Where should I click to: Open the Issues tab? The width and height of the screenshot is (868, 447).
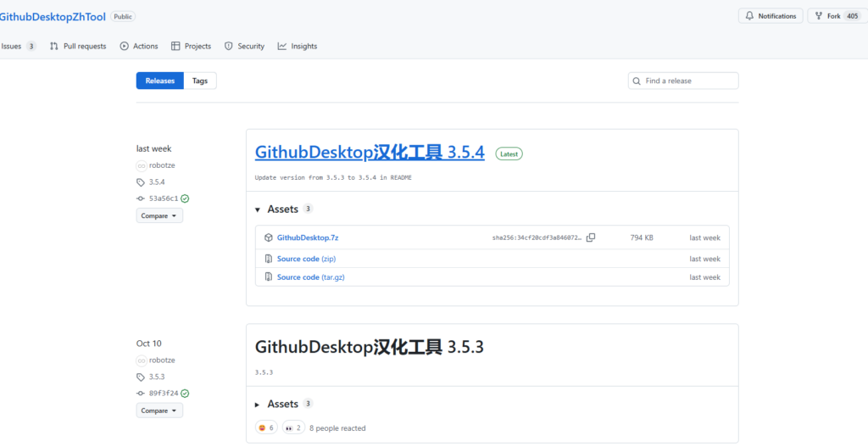19,46
